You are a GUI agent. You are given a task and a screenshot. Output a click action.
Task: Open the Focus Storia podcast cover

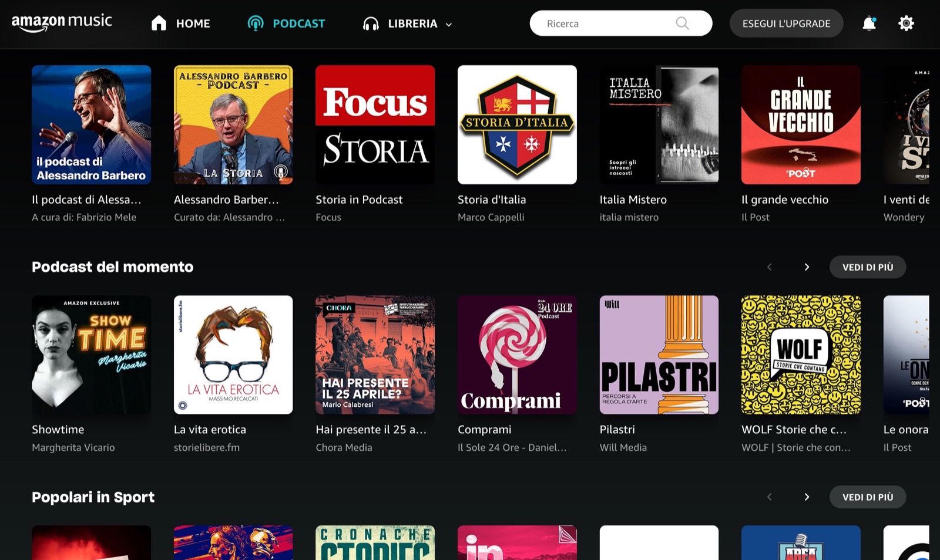click(x=375, y=124)
